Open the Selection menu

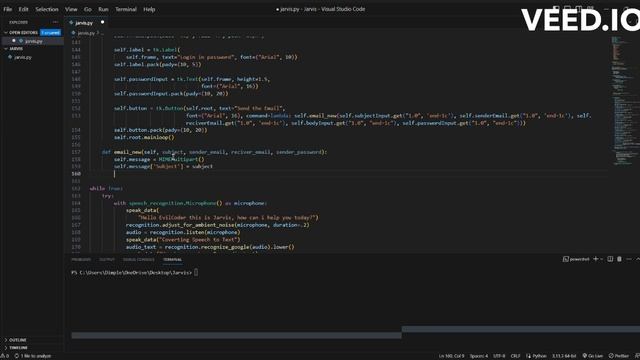pos(47,9)
